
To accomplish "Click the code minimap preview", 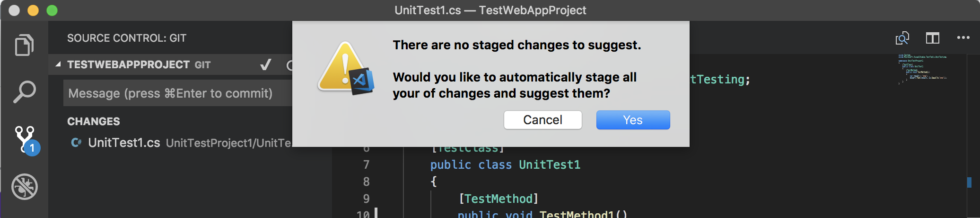I will point(922,69).
